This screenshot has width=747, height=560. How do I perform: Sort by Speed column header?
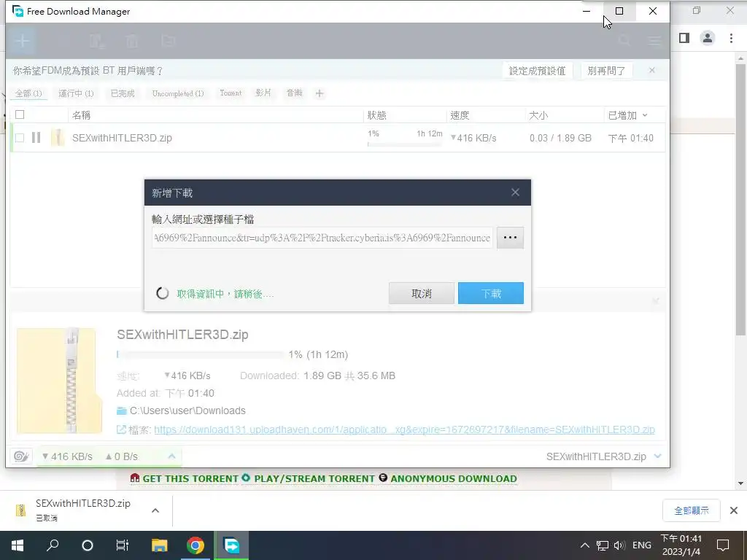tap(460, 115)
